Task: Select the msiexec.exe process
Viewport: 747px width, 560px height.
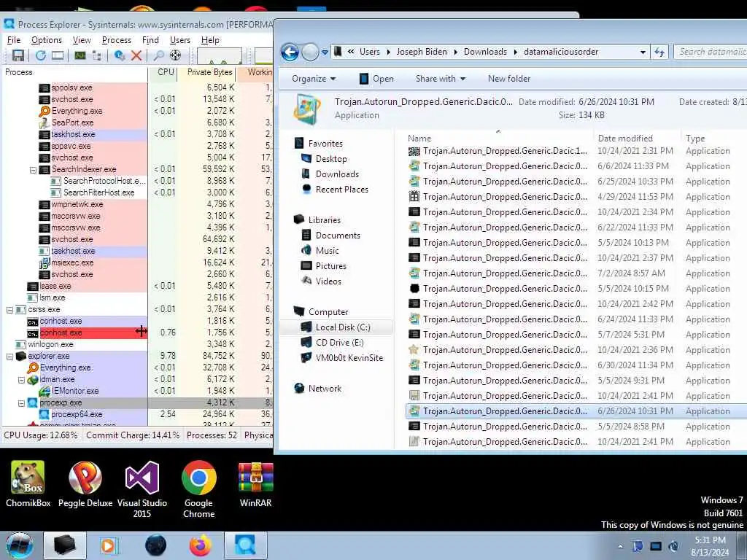Action: 72,262
